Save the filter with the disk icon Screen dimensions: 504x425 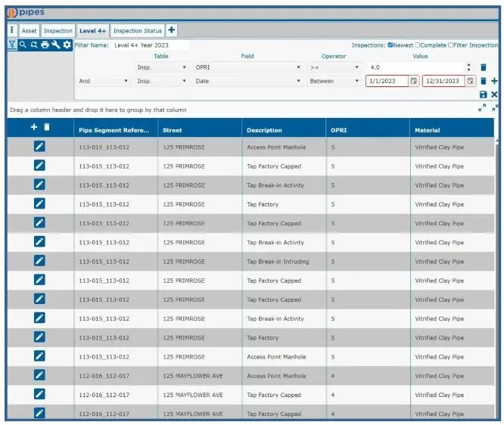(x=484, y=95)
